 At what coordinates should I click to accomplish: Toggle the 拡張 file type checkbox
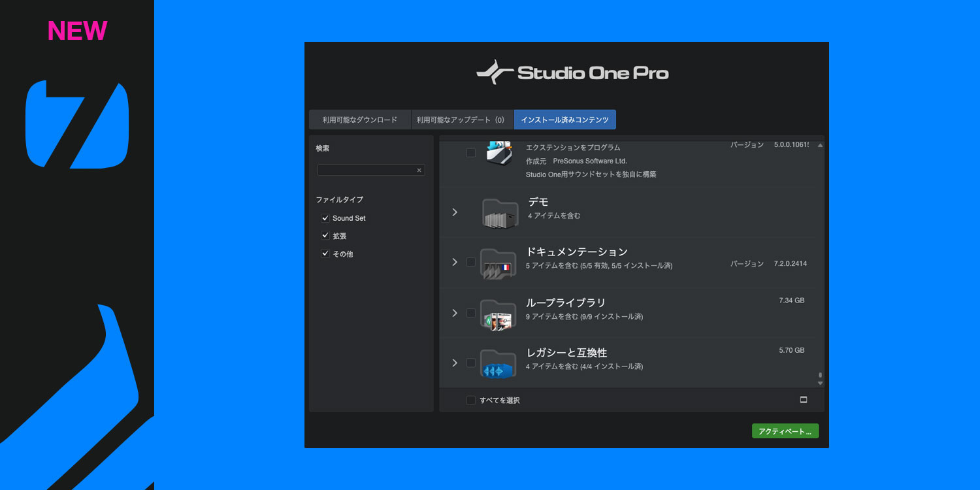325,236
